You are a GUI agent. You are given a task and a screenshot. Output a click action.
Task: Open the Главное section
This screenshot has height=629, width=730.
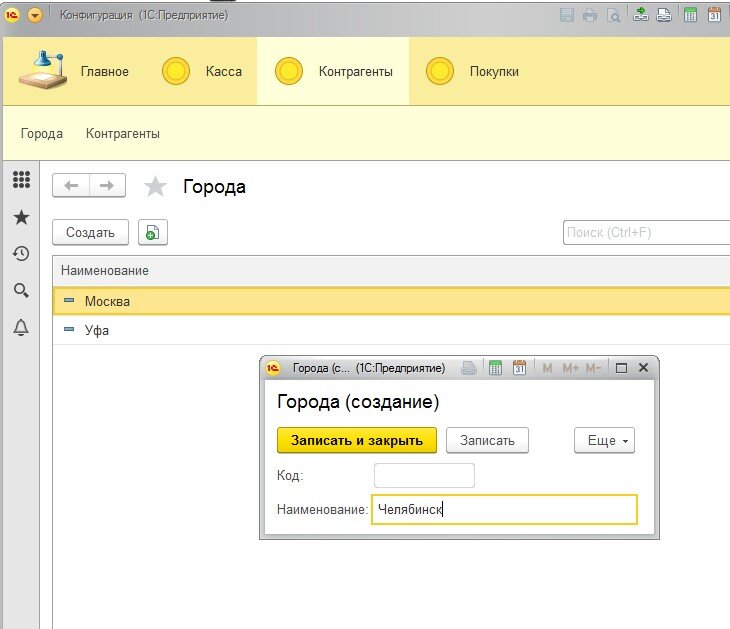click(74, 71)
